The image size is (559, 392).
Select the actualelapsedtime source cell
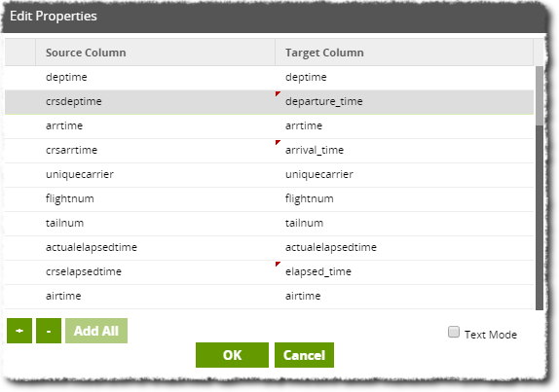tap(155, 247)
